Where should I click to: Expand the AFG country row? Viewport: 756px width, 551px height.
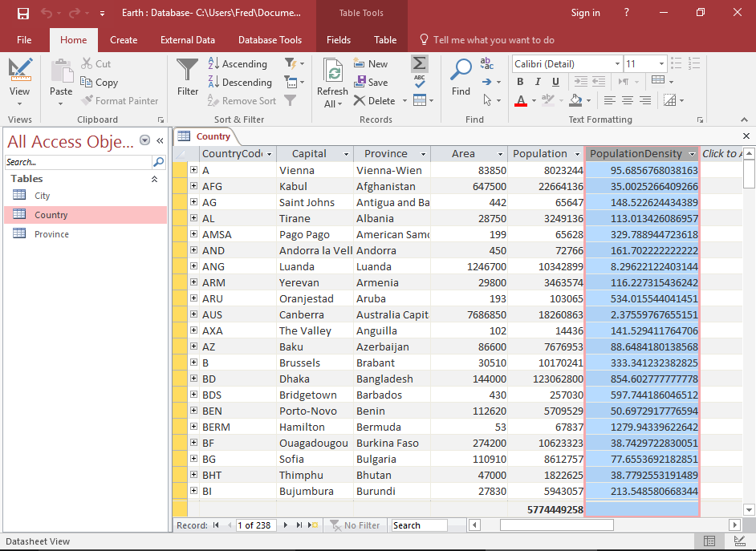(x=193, y=186)
